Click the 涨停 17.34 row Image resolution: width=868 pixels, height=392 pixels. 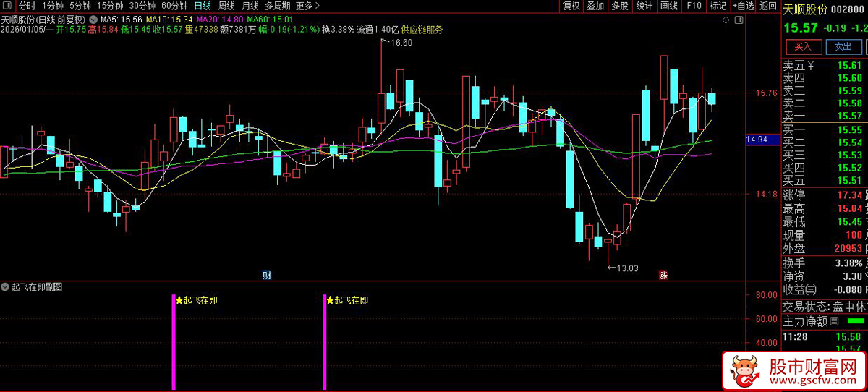(x=824, y=195)
